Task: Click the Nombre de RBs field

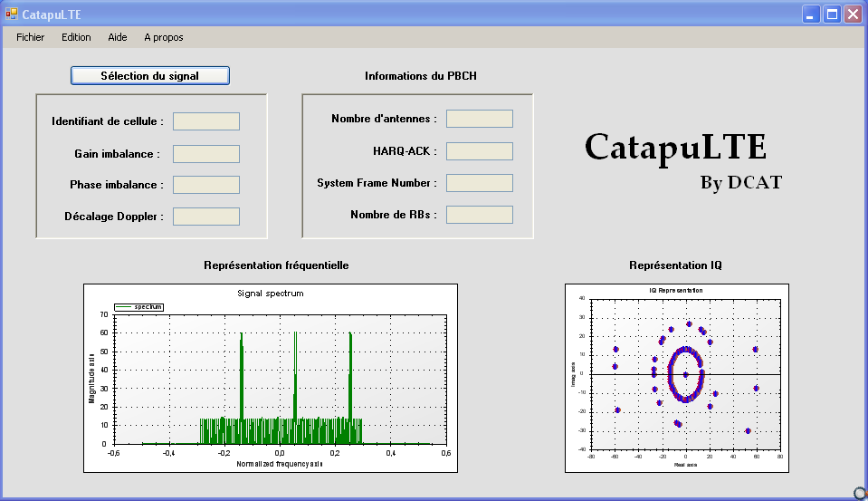Action: [480, 215]
